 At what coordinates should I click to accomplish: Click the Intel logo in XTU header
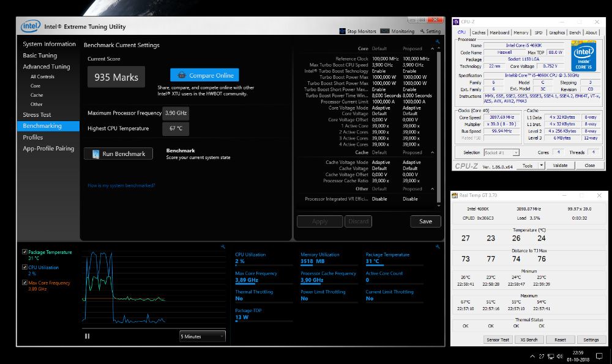click(x=31, y=26)
